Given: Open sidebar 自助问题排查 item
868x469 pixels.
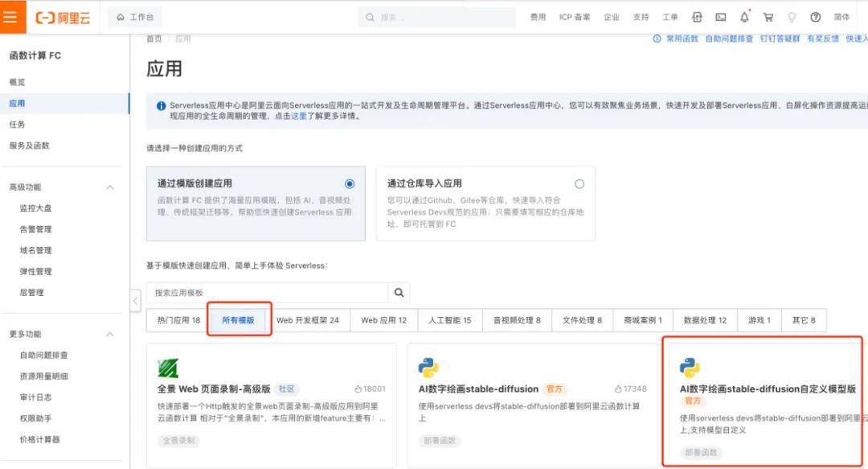Looking at the screenshot, I should pos(43,355).
